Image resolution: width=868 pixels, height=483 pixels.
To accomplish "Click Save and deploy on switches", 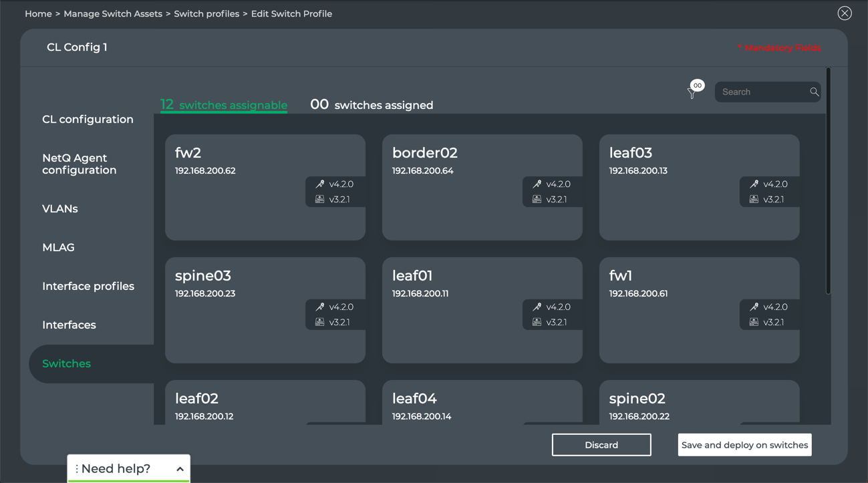I will pyautogui.click(x=744, y=445).
